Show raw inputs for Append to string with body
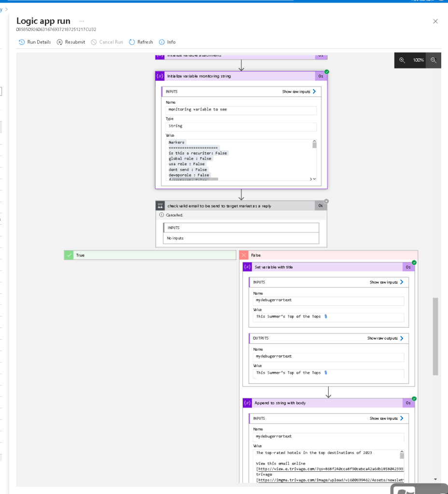 pos(387,418)
